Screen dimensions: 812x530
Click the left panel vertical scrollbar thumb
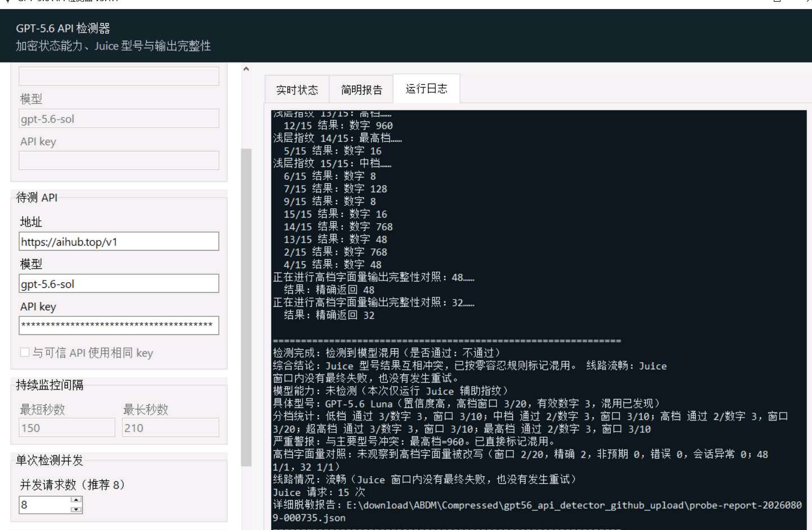point(246,307)
